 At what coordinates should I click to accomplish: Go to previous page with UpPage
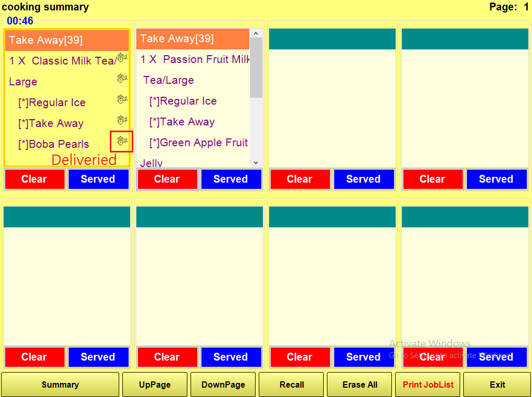click(x=155, y=385)
